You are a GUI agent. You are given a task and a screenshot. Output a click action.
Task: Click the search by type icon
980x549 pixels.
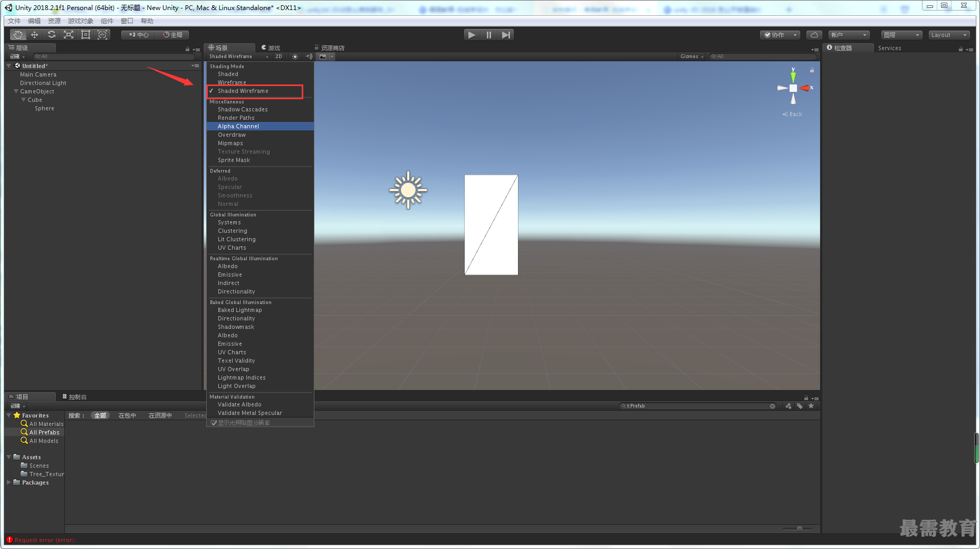789,406
